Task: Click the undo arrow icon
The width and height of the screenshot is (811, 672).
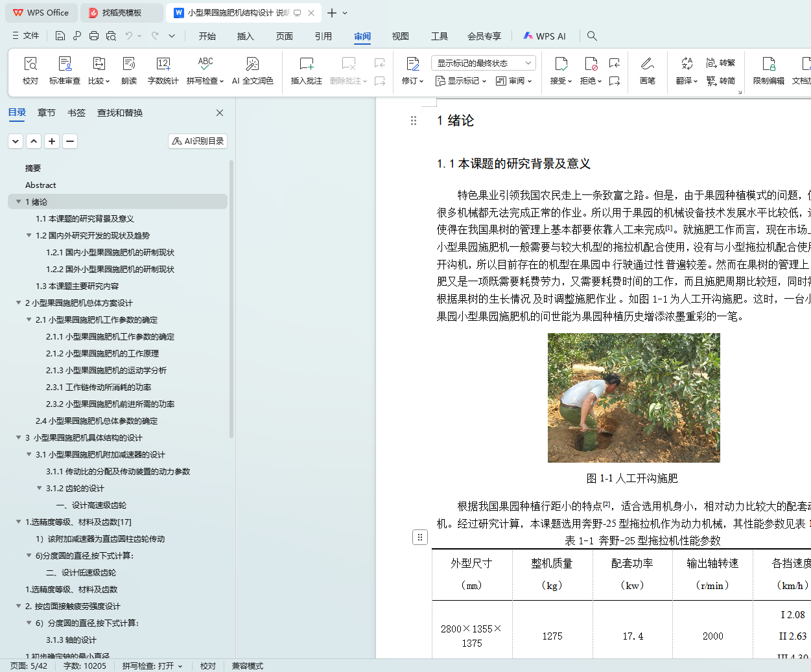Action: pyautogui.click(x=129, y=36)
